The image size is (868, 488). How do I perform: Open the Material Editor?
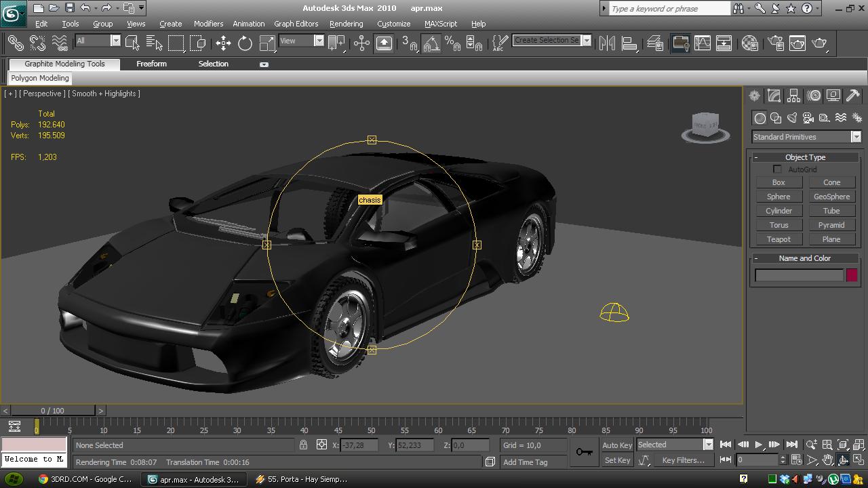coord(749,43)
